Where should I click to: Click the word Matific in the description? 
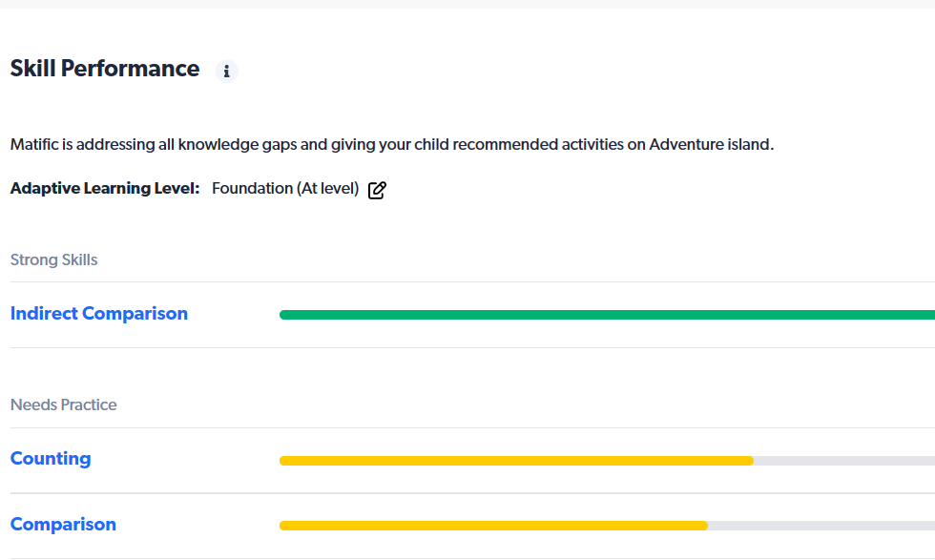pyautogui.click(x=36, y=145)
